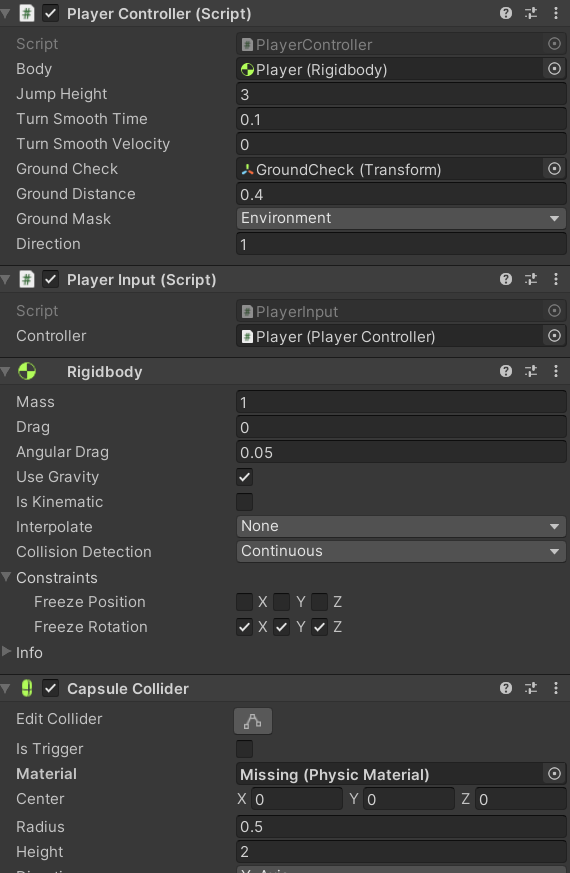Click the Center X value field
The width and height of the screenshot is (570, 873).
297,799
